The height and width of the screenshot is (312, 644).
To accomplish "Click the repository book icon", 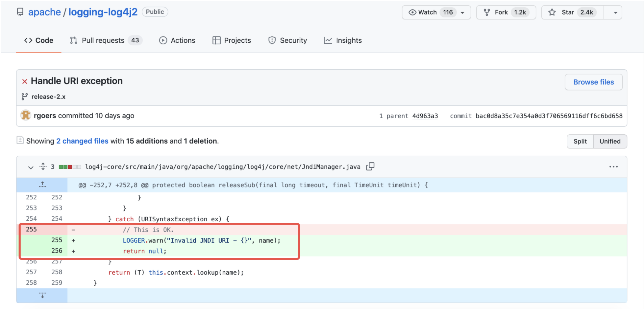I will click(20, 12).
